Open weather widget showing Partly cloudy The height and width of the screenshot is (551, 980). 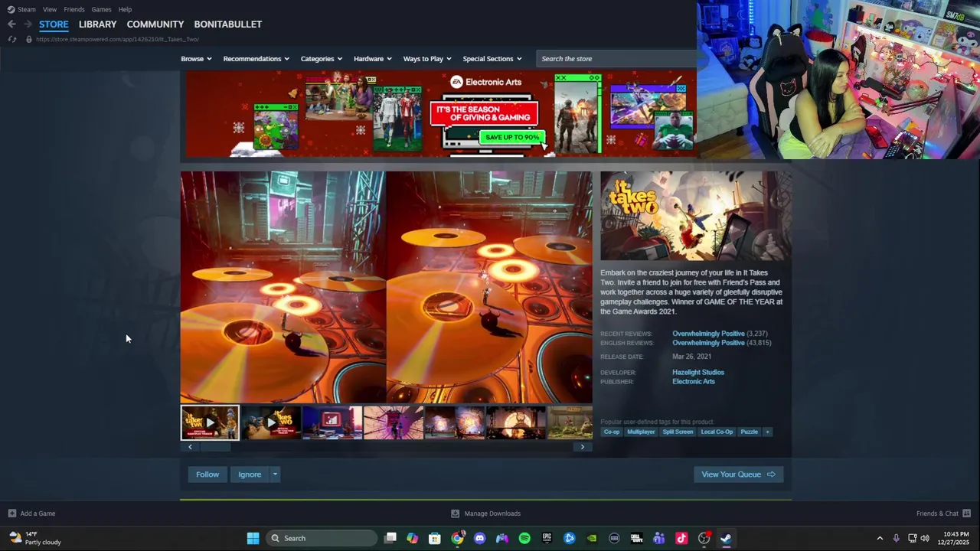[35, 538]
